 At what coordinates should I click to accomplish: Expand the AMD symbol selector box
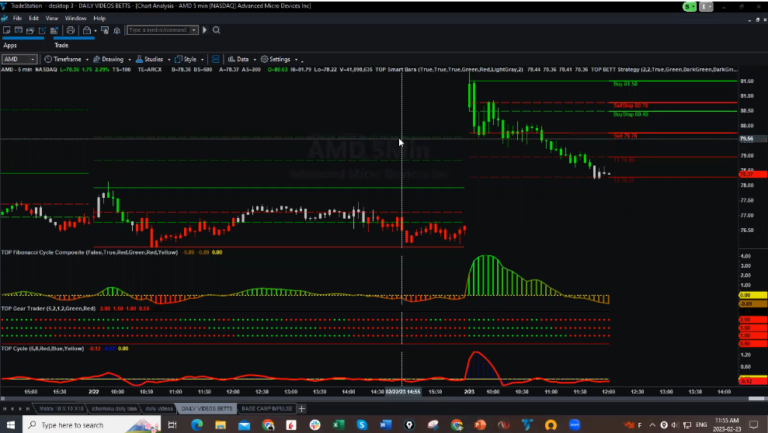point(18,59)
